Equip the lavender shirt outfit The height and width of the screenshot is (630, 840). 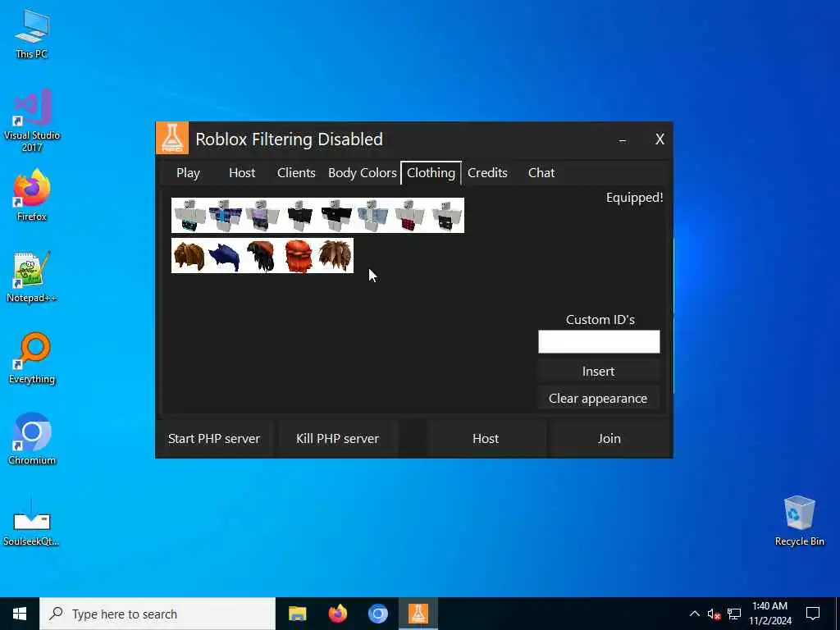point(262,216)
